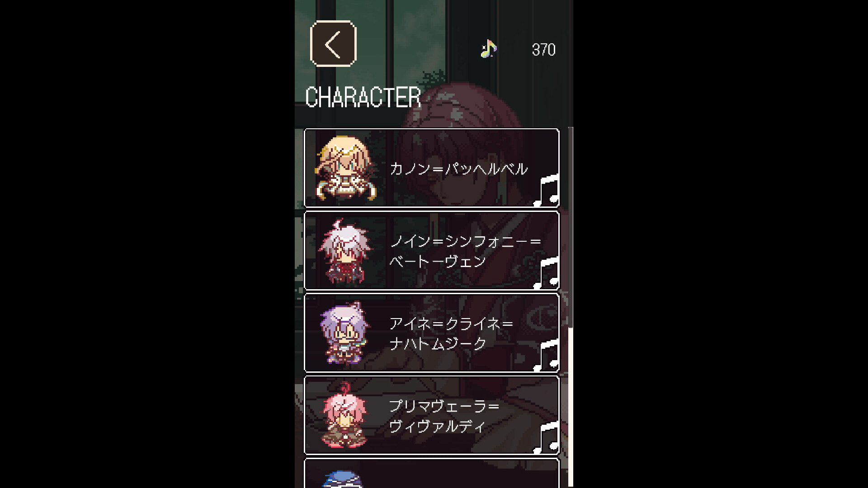The width and height of the screenshot is (868, 488).
Task: Click the music note on ノイン=シンフォニー card
Action: [x=547, y=272]
